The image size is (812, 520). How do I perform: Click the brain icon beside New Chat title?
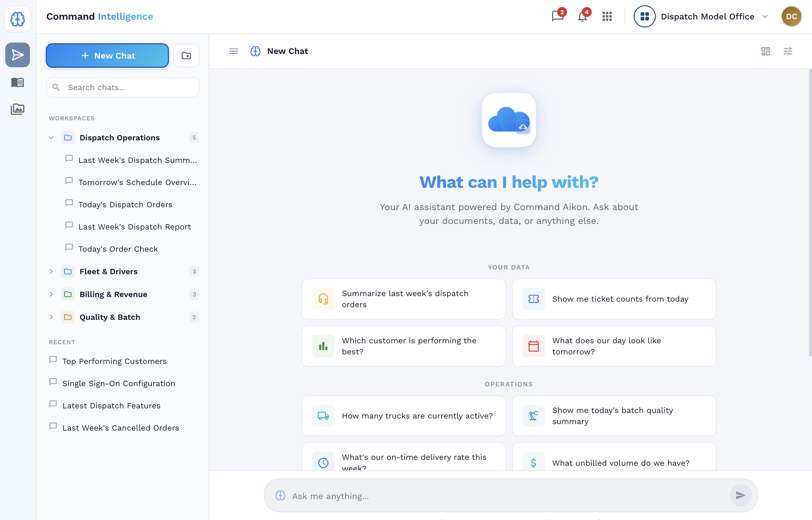point(255,51)
